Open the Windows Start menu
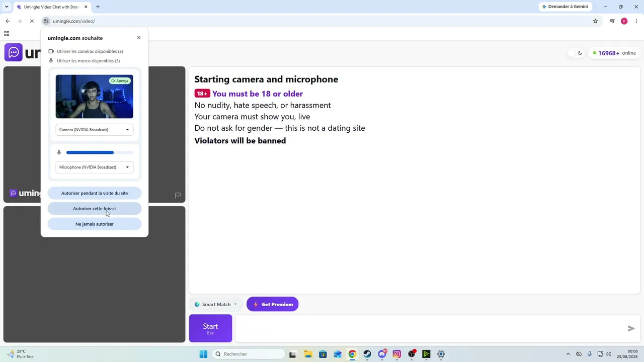Viewport: 644px width, 362px height. 203,354
